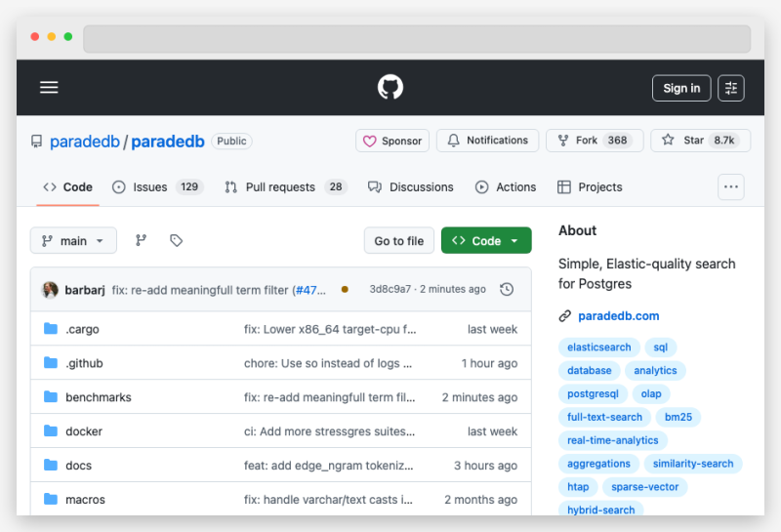
Task: Open the Projects tab
Action: pos(590,187)
